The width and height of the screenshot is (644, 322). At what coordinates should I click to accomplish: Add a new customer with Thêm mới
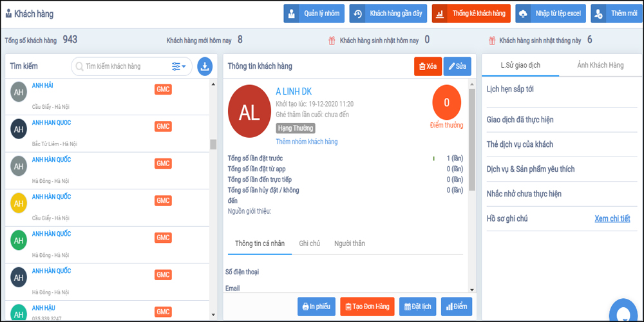pyautogui.click(x=618, y=14)
